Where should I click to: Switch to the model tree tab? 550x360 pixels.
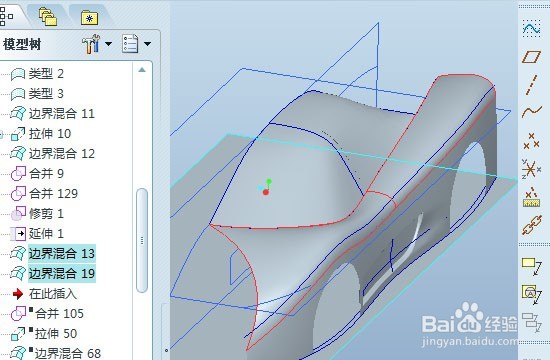[6, 16]
